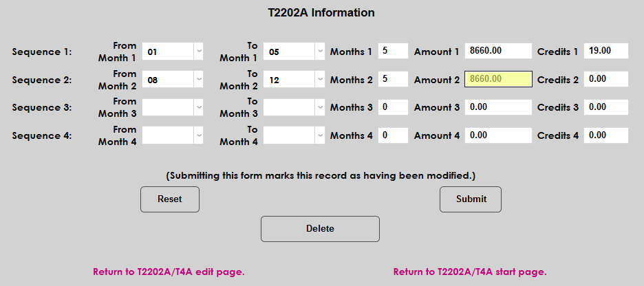Expand the empty To Month 4 dropdown

click(x=294, y=135)
